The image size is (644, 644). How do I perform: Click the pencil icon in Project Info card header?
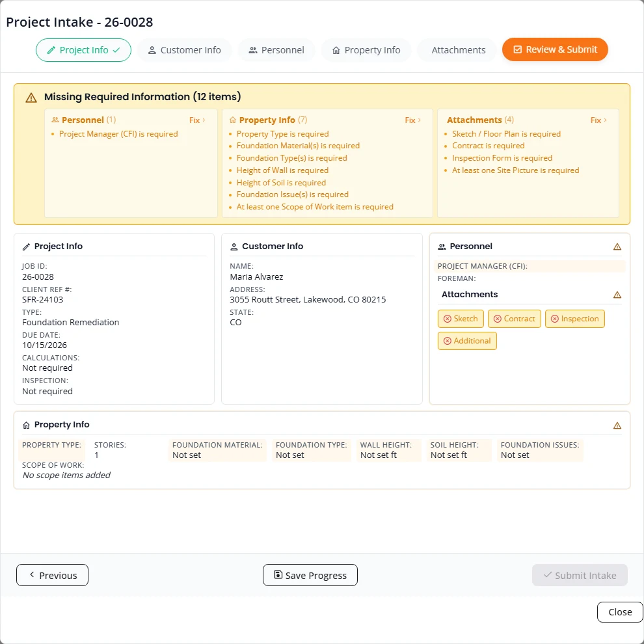pyautogui.click(x=26, y=247)
